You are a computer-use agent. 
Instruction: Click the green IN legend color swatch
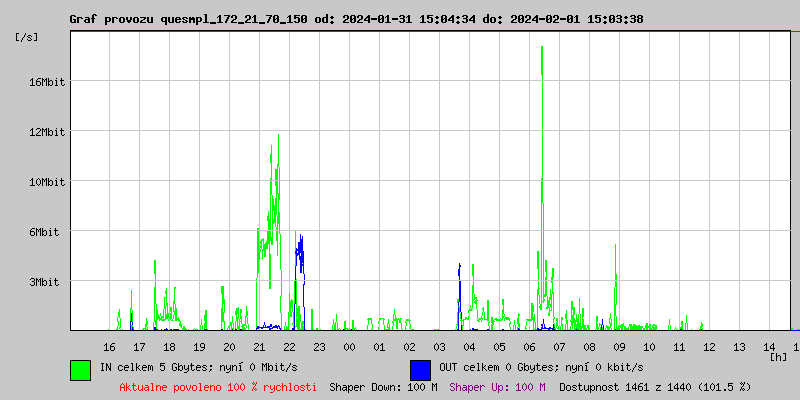80,369
